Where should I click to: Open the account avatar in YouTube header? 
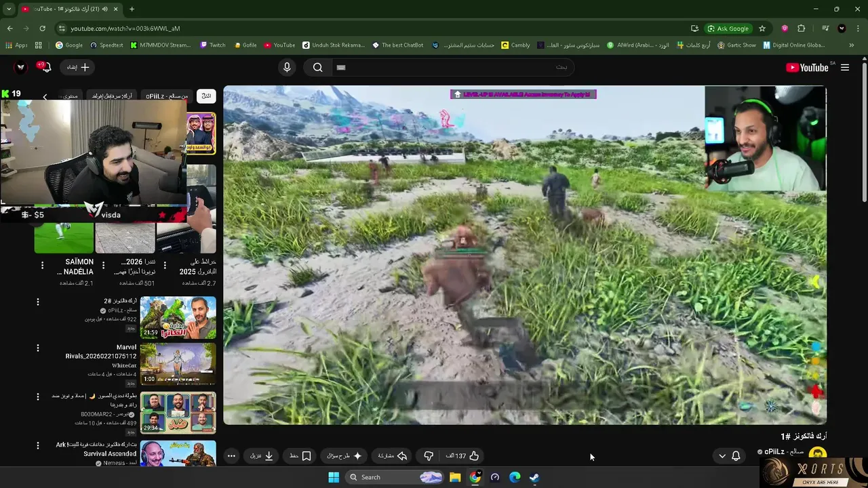coord(21,67)
